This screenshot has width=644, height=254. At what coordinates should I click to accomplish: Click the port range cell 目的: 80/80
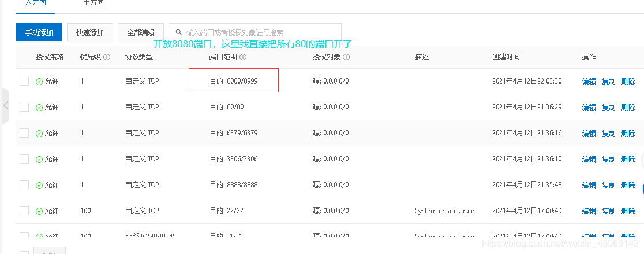tap(227, 107)
